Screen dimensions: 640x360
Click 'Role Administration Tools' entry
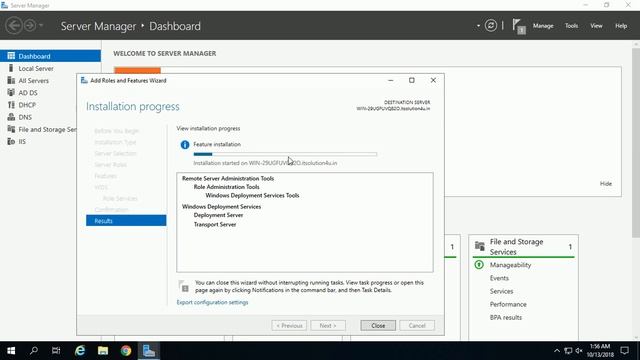click(227, 187)
